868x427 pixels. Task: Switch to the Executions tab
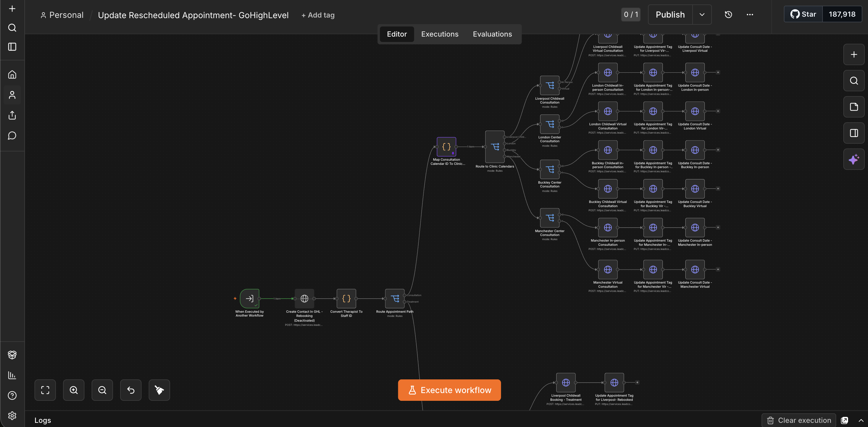440,34
